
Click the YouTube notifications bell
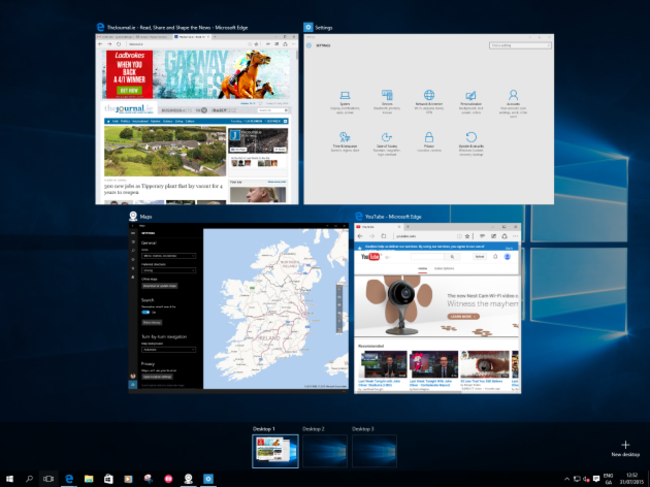pos(495,257)
